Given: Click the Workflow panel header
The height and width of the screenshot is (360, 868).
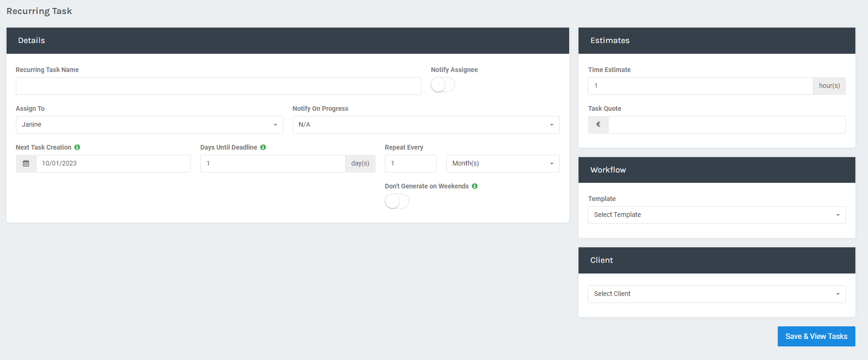Looking at the screenshot, I should 717,170.
